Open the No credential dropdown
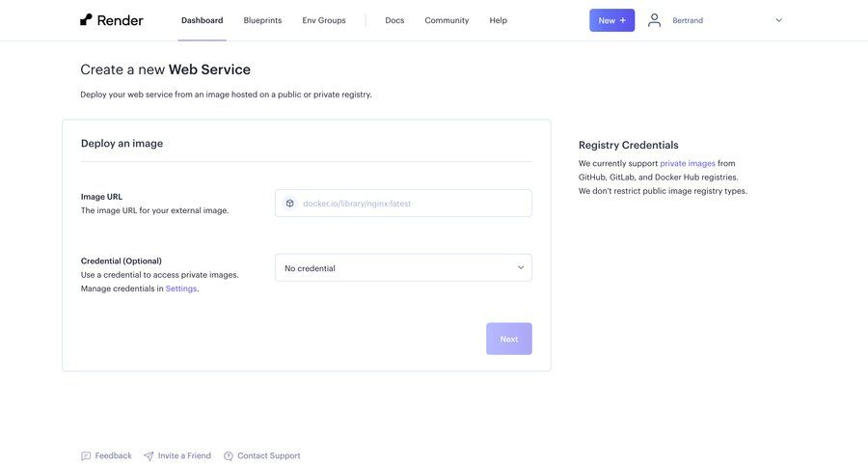This screenshot has height=467, width=868. pyautogui.click(x=403, y=268)
